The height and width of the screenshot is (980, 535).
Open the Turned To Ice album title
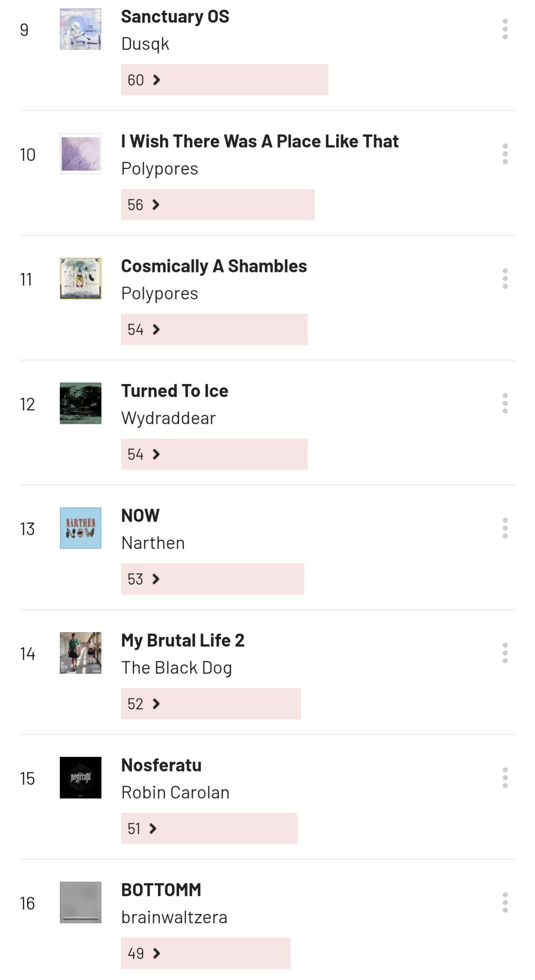pyautogui.click(x=175, y=391)
